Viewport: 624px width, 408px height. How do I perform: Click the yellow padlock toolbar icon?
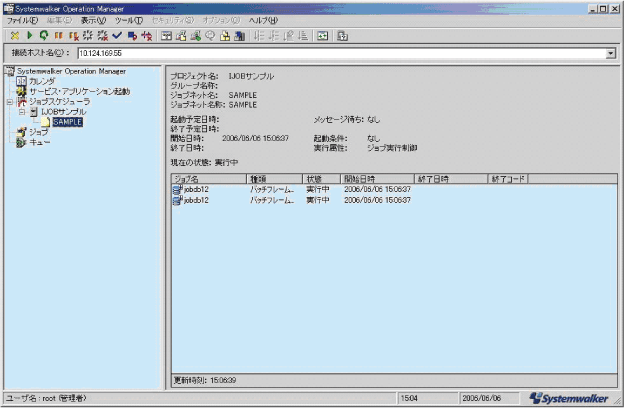tap(225, 36)
